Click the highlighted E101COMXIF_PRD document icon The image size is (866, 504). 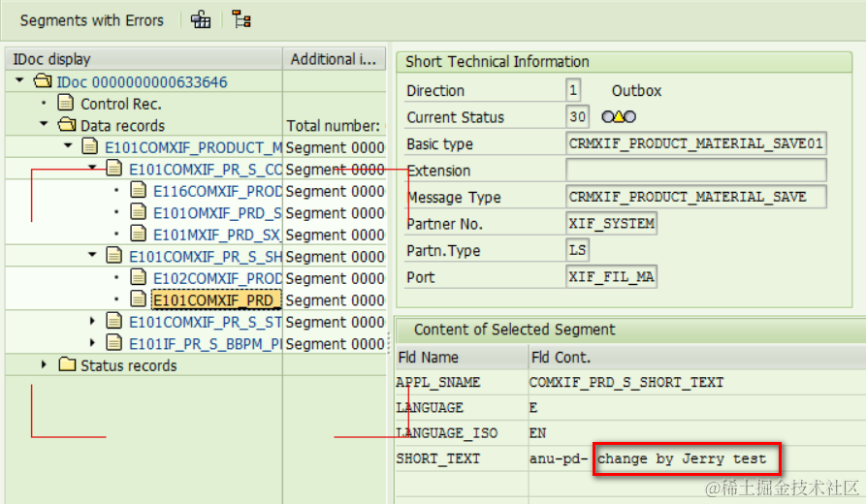pyautogui.click(x=138, y=299)
